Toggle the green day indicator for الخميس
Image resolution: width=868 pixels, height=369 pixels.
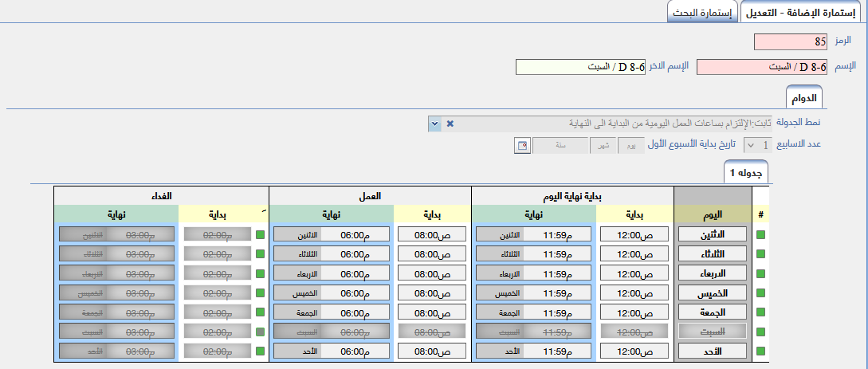pyautogui.click(x=760, y=292)
